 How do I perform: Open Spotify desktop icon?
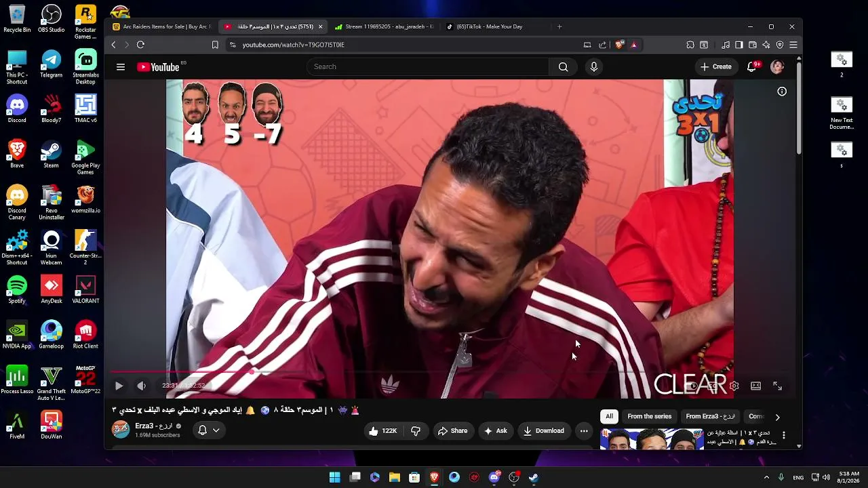pyautogui.click(x=17, y=289)
